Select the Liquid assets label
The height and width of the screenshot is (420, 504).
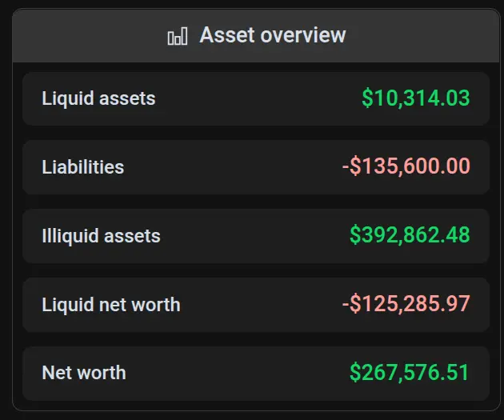(x=98, y=98)
